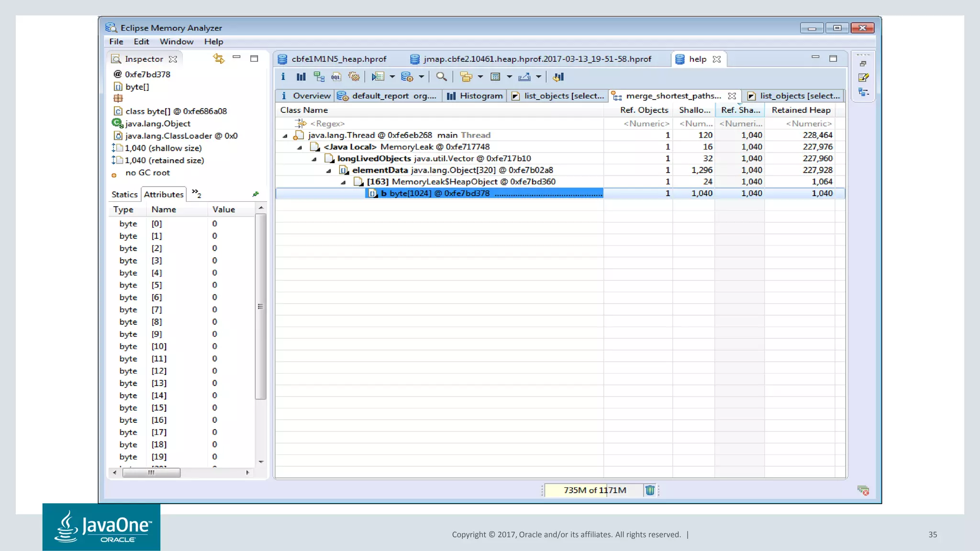Image resolution: width=980 pixels, height=551 pixels.
Task: Click the status icon at bottom right corner
Action: tap(863, 490)
